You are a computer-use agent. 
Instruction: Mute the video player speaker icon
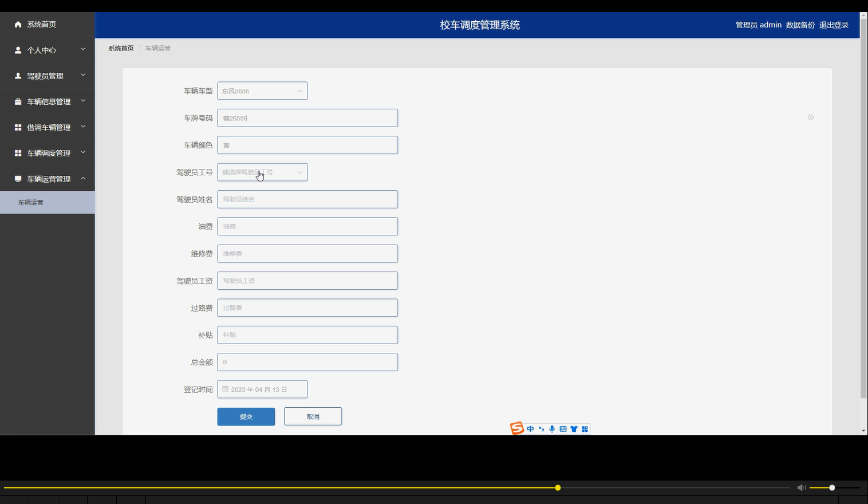tap(801, 487)
